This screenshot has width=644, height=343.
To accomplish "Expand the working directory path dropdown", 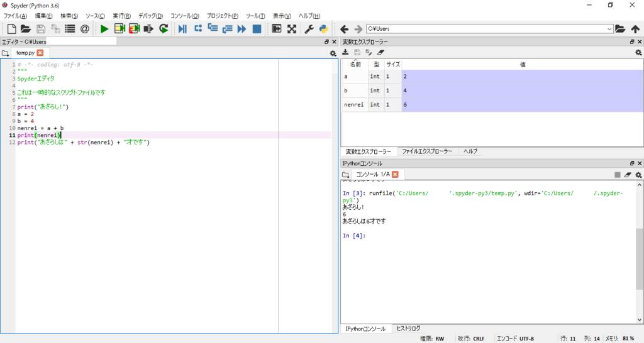I will (x=609, y=29).
